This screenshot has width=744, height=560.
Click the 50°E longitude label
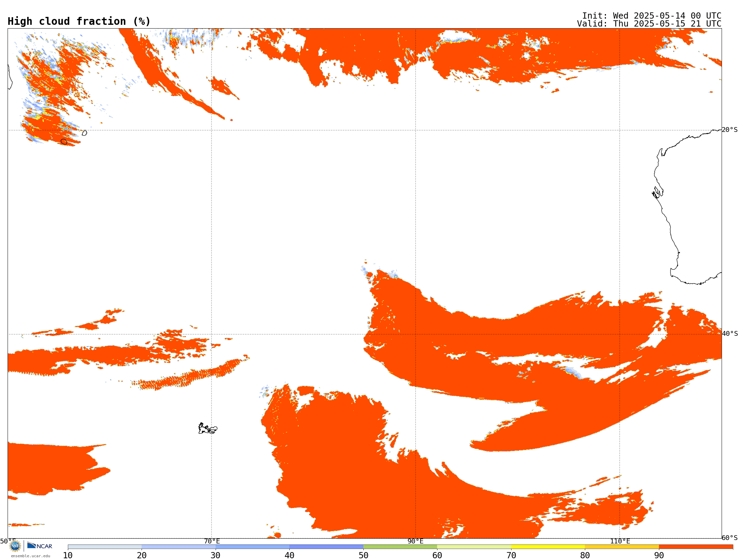click(8, 541)
